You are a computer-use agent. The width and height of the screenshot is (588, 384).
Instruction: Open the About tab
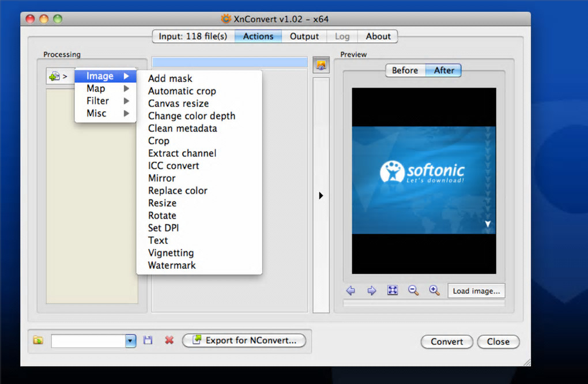[378, 36]
